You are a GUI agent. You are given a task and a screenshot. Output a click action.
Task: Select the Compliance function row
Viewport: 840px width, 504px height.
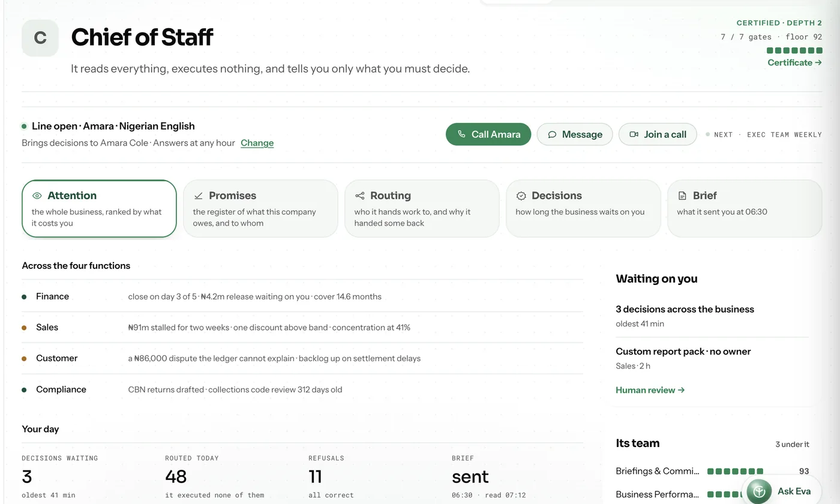pyautogui.click(x=302, y=389)
